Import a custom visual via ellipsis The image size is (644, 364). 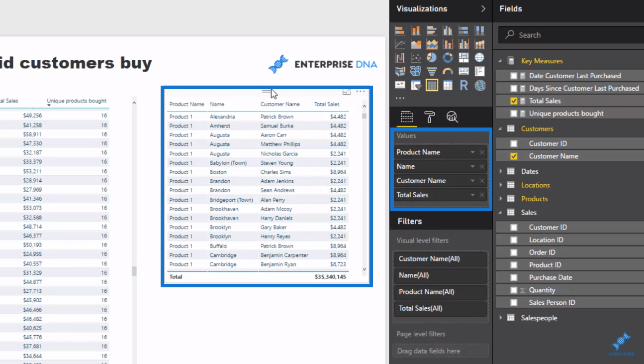(x=400, y=98)
